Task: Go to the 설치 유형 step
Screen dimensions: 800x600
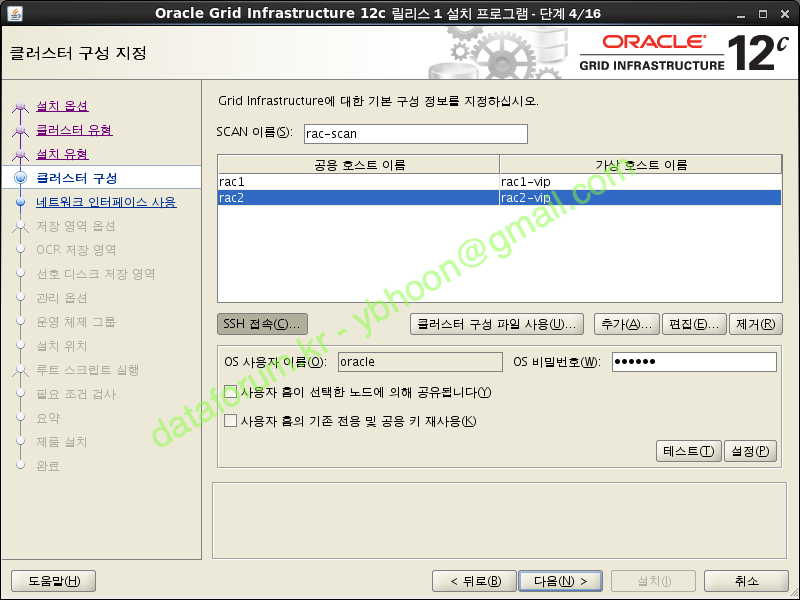Action: pos(62,154)
